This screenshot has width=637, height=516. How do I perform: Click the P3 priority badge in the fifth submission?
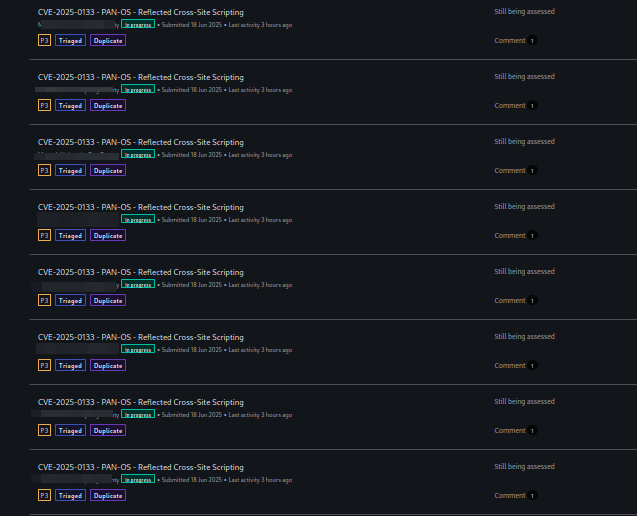[x=44, y=300]
